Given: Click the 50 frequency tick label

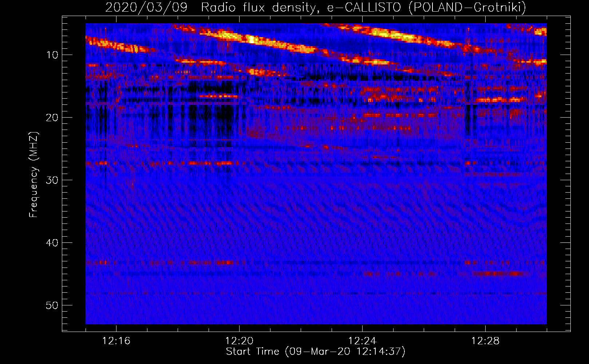Looking at the screenshot, I should point(52,305).
